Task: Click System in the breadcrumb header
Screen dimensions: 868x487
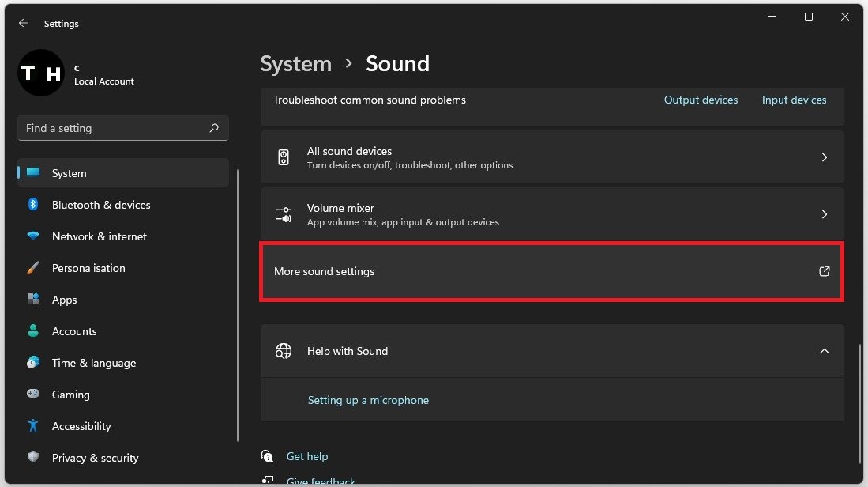Action: click(295, 64)
